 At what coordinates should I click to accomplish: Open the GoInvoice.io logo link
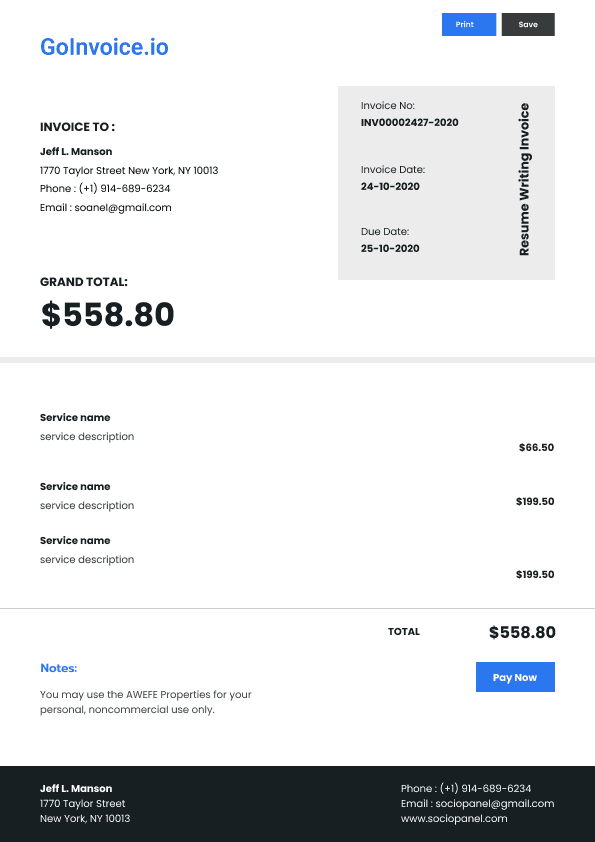tap(104, 47)
